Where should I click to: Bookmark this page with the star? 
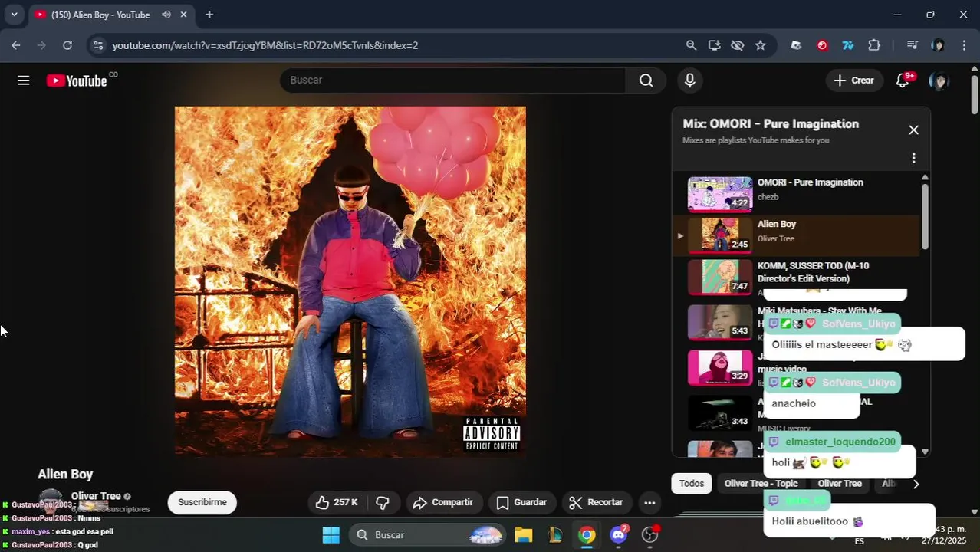[760, 45]
